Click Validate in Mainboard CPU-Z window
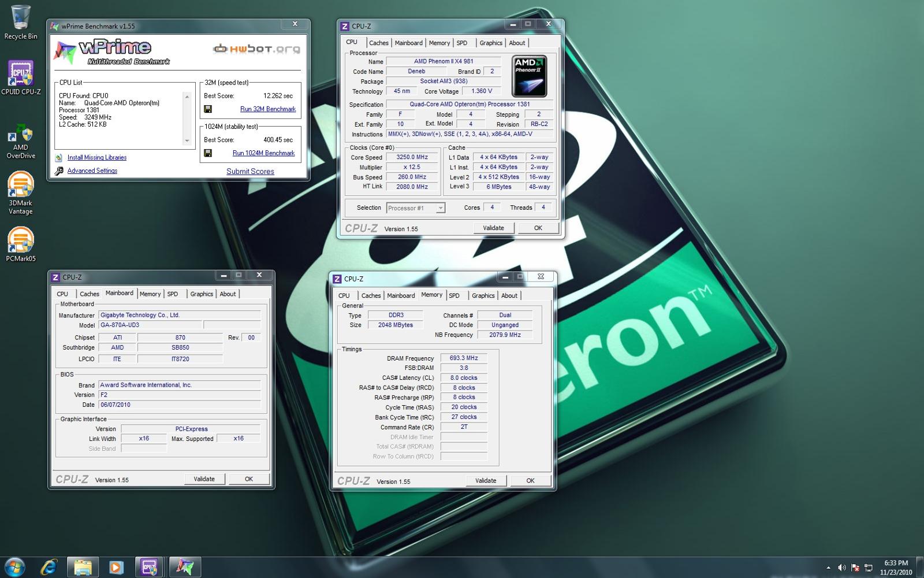 click(204, 479)
